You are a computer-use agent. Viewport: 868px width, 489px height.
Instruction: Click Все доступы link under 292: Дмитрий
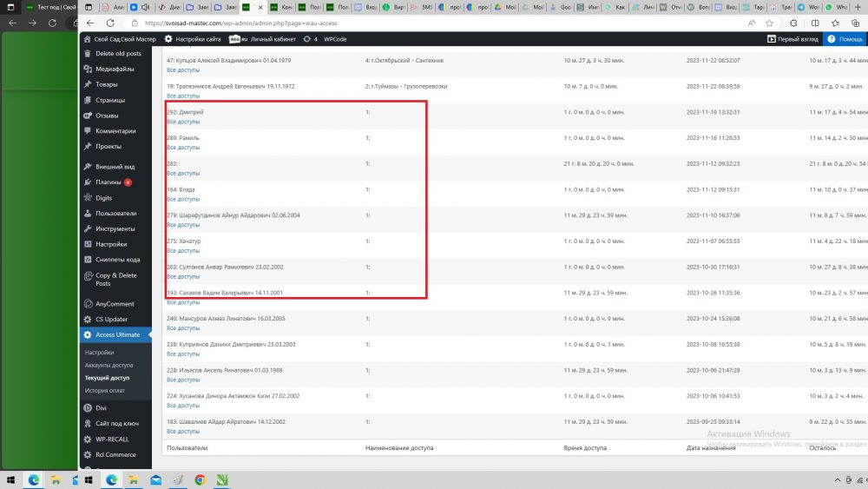coord(183,122)
